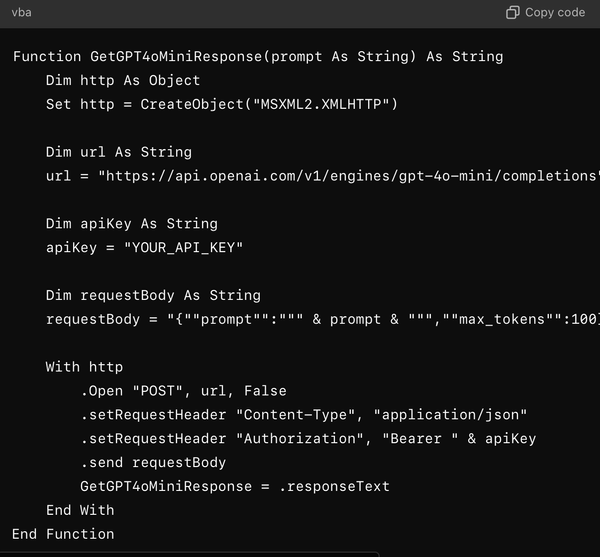600x557 pixels.
Task: Click the End Function line
Action: click(x=64, y=534)
